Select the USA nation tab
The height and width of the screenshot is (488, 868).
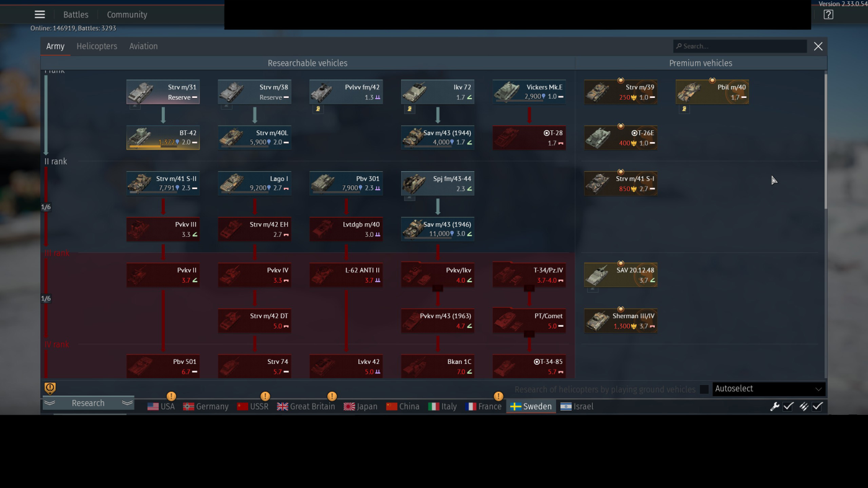coord(161,407)
